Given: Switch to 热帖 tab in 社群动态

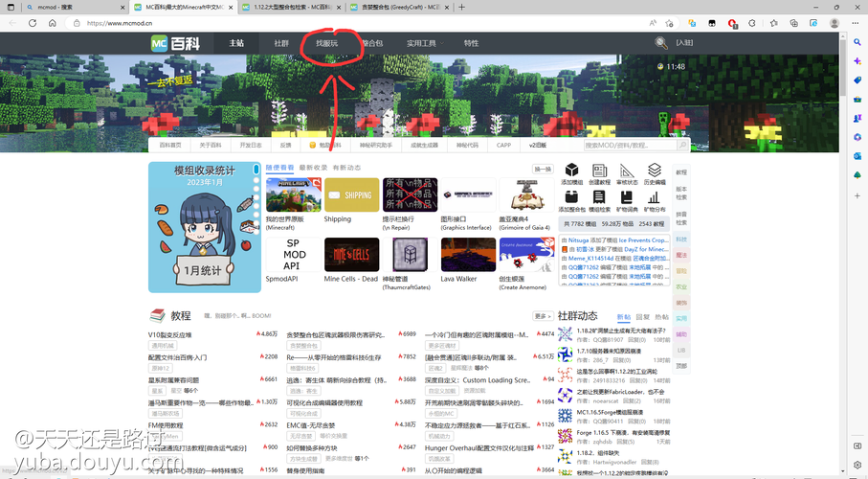Looking at the screenshot, I should 661,317.
